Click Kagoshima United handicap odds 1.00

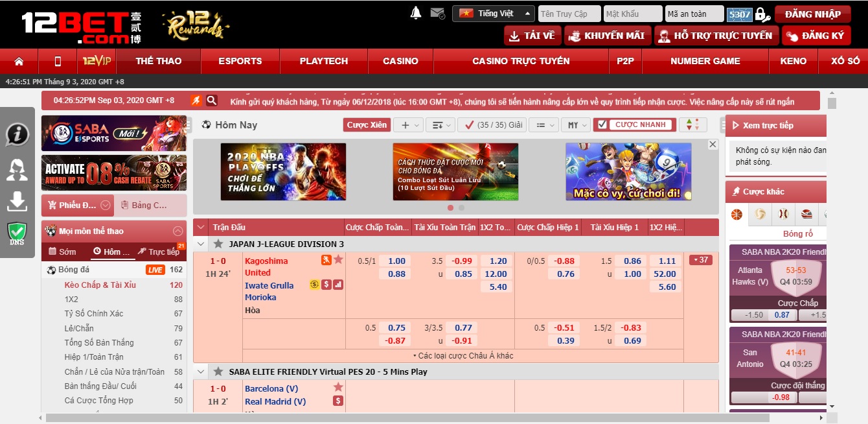click(396, 261)
